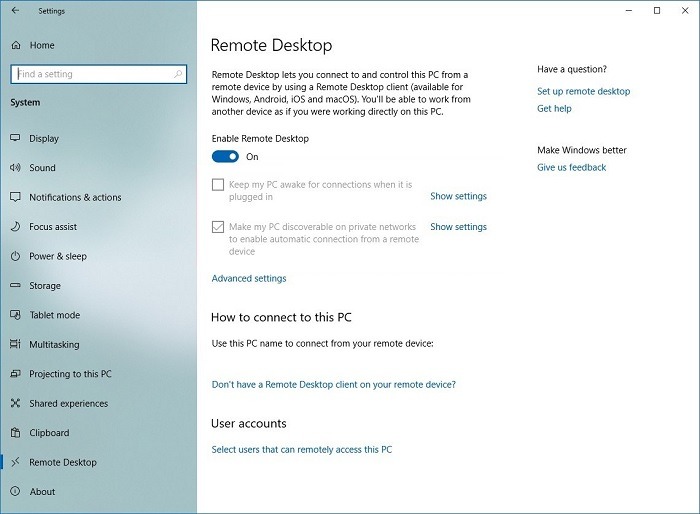Click Give us feedback link
This screenshot has height=514, width=700.
click(x=571, y=167)
